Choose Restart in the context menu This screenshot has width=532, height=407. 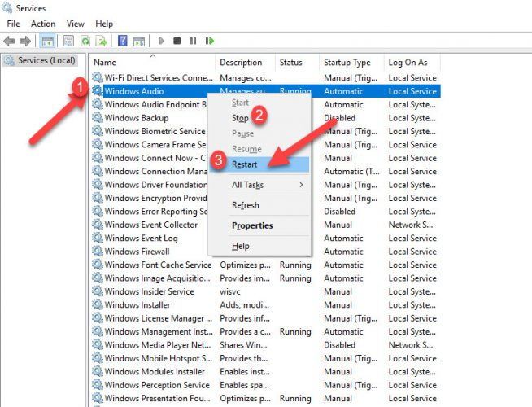(x=259, y=164)
